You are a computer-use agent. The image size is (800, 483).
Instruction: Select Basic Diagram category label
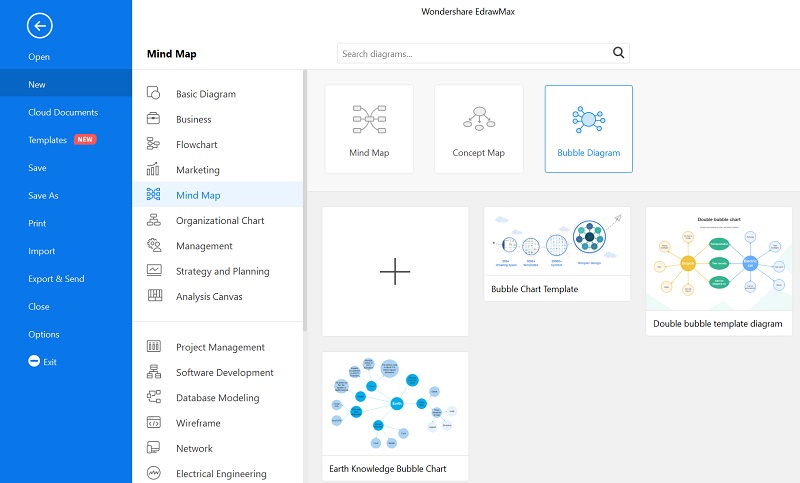206,94
